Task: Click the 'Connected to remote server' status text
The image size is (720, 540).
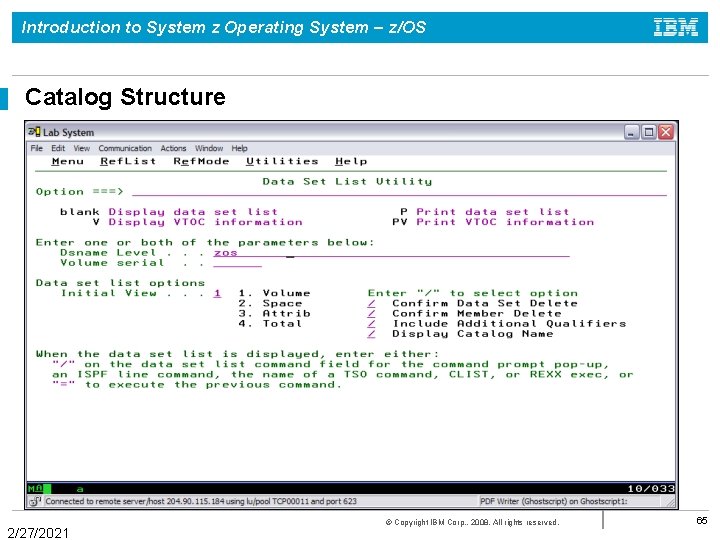Action: 201,501
